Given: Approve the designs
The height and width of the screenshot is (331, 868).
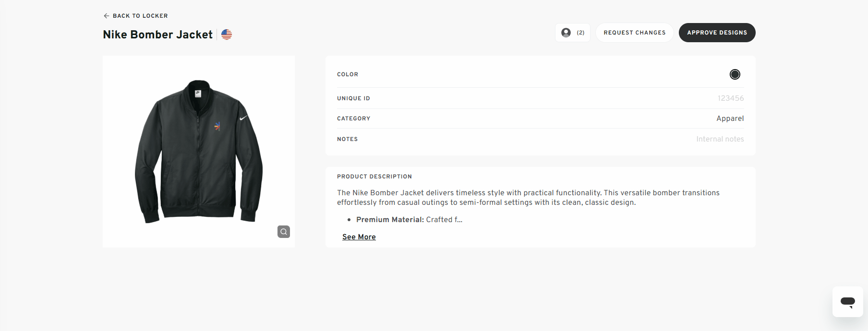Looking at the screenshot, I should (717, 33).
